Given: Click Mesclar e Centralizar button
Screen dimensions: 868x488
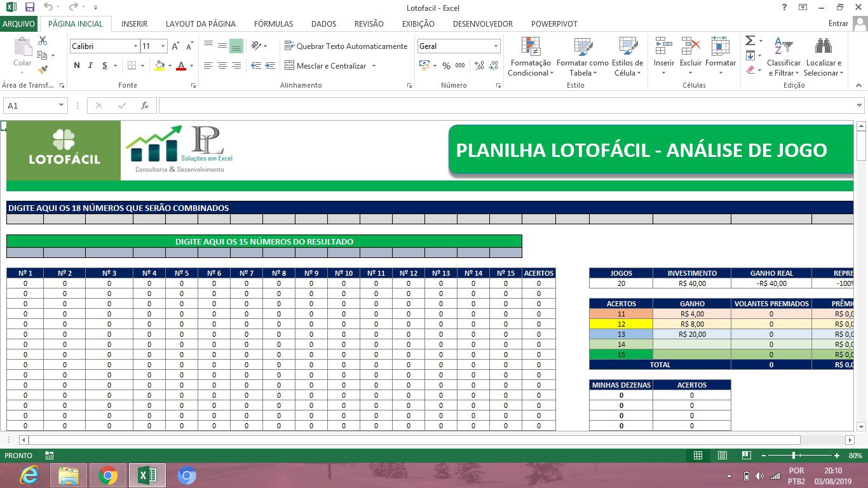Looking at the screenshot, I should pos(325,65).
